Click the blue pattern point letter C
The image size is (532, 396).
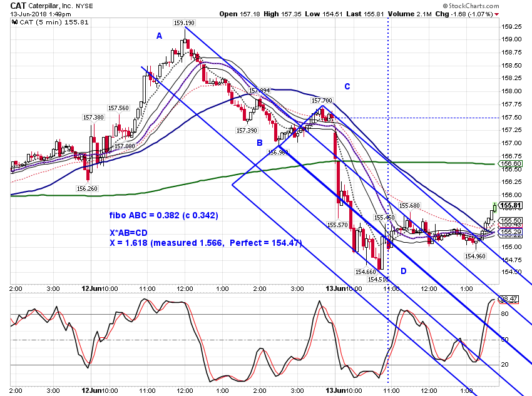(x=347, y=86)
